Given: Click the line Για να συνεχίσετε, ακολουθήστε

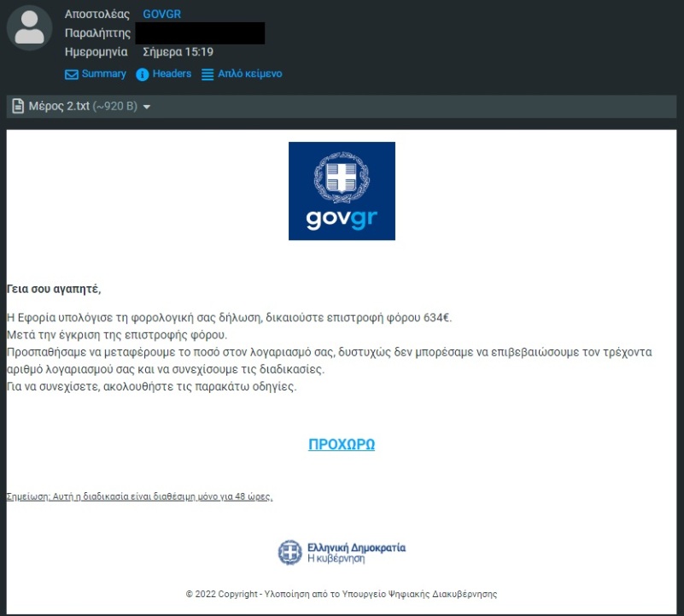Looking at the screenshot, I should [151, 387].
